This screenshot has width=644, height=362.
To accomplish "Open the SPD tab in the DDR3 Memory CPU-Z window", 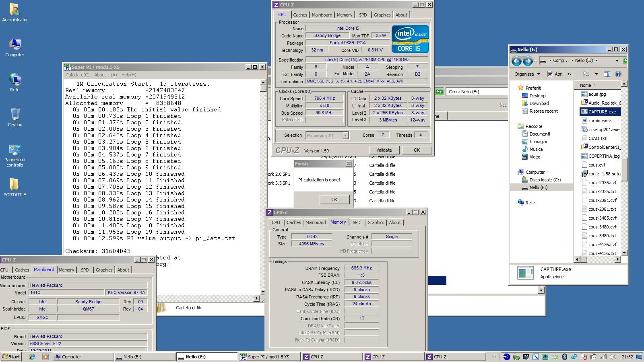I will point(357,222).
